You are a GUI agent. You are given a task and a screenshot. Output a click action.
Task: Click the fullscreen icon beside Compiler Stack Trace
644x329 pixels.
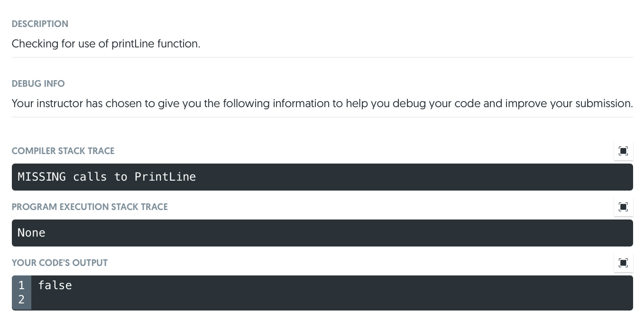click(623, 151)
